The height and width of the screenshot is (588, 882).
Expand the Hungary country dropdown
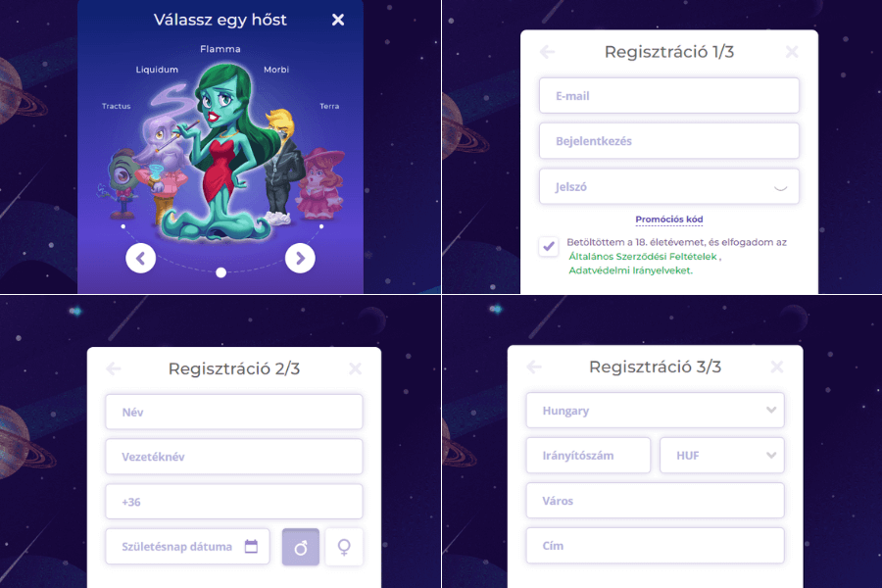(655, 411)
